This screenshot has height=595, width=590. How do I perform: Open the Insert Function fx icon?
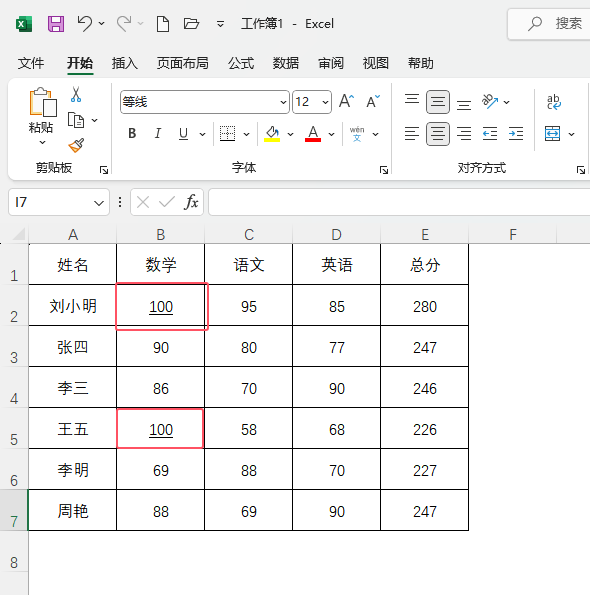pyautogui.click(x=191, y=202)
